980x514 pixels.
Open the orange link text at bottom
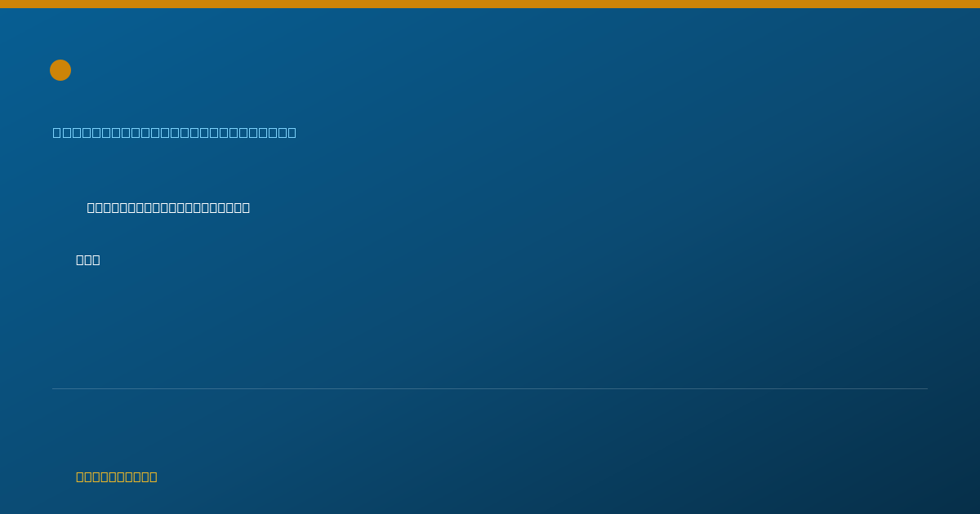117,476
